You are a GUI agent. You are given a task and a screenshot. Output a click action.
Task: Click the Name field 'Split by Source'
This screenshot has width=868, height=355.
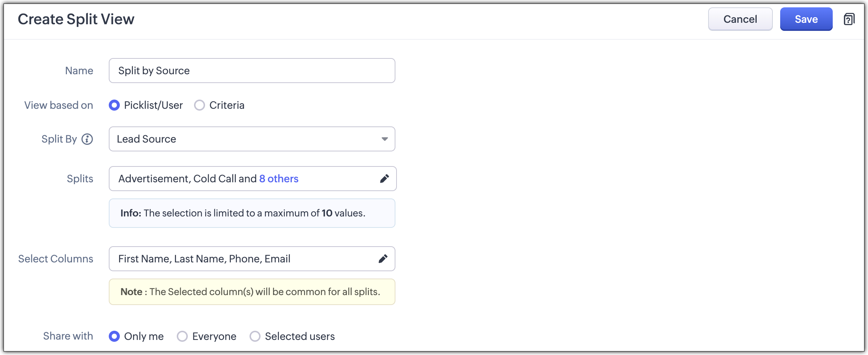click(x=252, y=71)
